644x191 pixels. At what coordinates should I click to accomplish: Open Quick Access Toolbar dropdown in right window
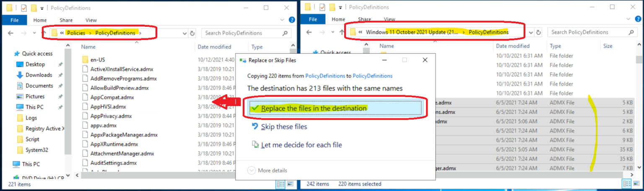[340, 8]
